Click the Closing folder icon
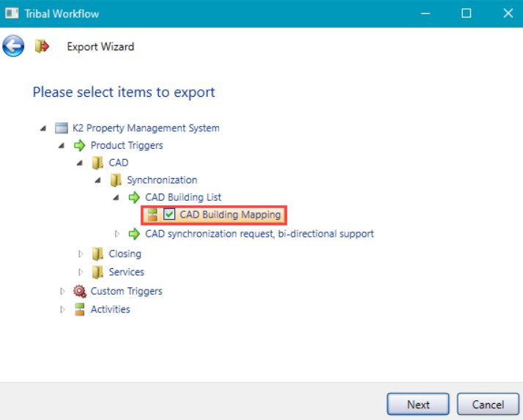Viewport: 523px width, 420px height. (x=97, y=254)
